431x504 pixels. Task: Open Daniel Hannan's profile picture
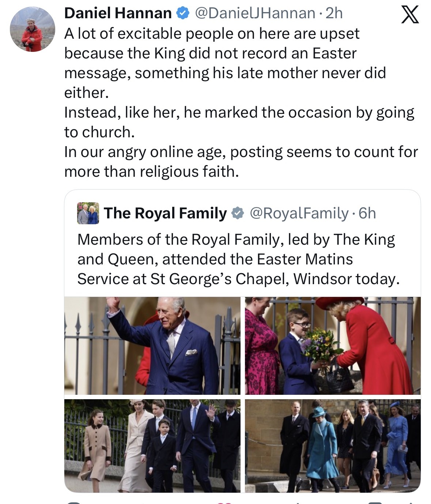pyautogui.click(x=32, y=29)
